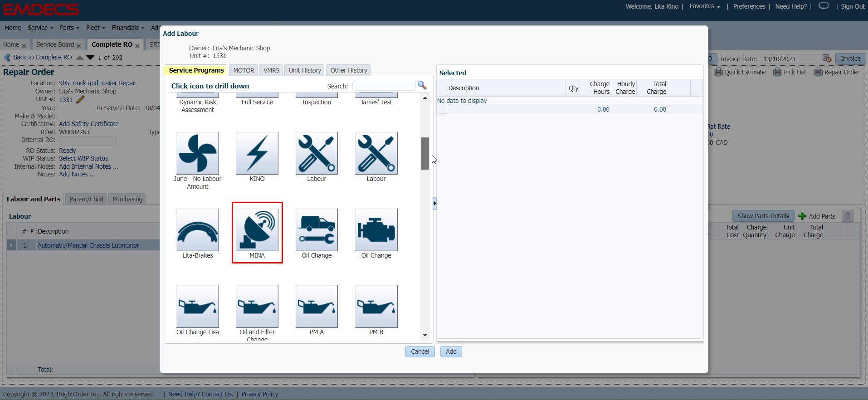Screen dimensions: 868x400
Task: Click the chat bubble icon in header
Action: (x=824, y=6)
